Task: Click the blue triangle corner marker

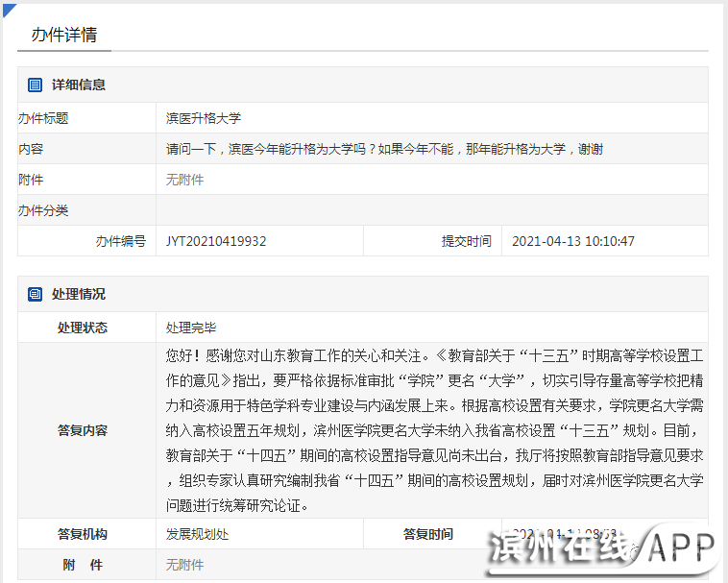Action: click(8, 9)
